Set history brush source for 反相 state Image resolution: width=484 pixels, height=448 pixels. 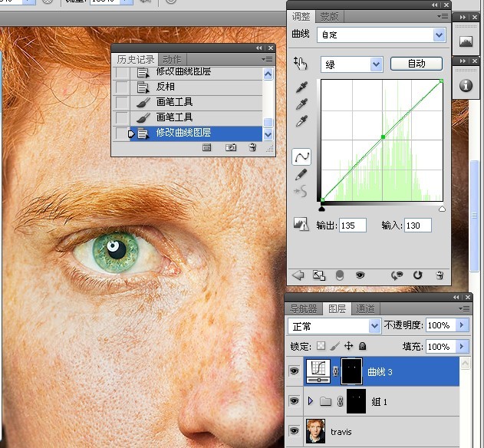pyautogui.click(x=122, y=87)
